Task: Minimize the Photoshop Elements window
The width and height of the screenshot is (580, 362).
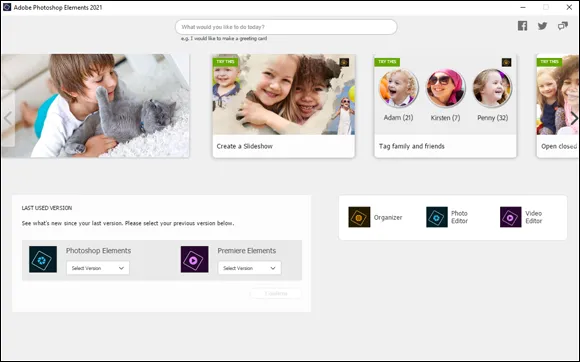Action: [523, 7]
